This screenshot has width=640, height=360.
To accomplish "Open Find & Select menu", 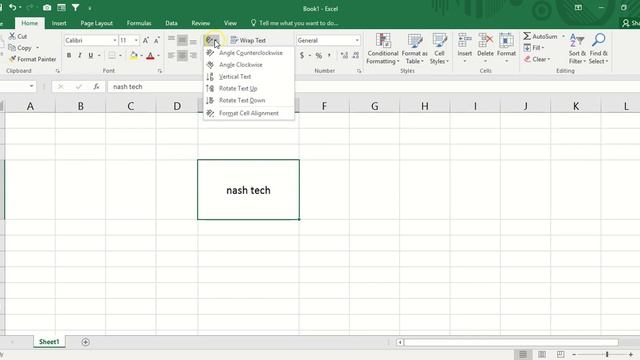I will tap(598, 49).
